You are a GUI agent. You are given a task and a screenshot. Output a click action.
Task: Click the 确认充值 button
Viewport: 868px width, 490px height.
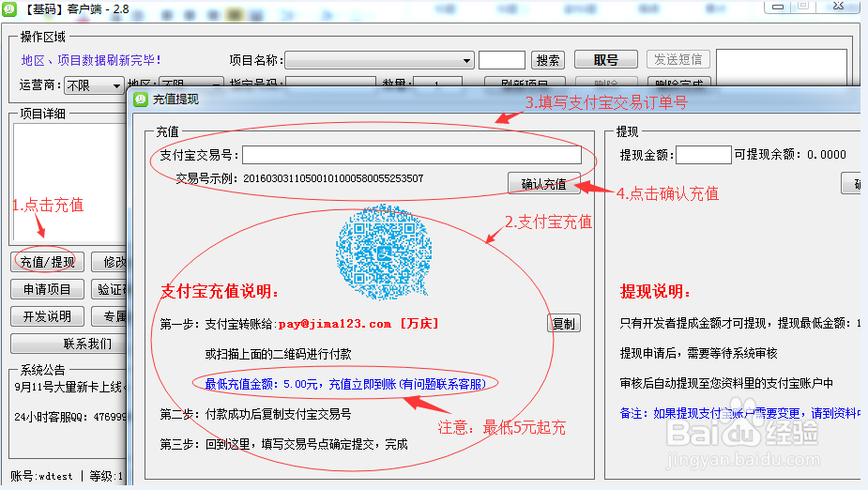543,184
